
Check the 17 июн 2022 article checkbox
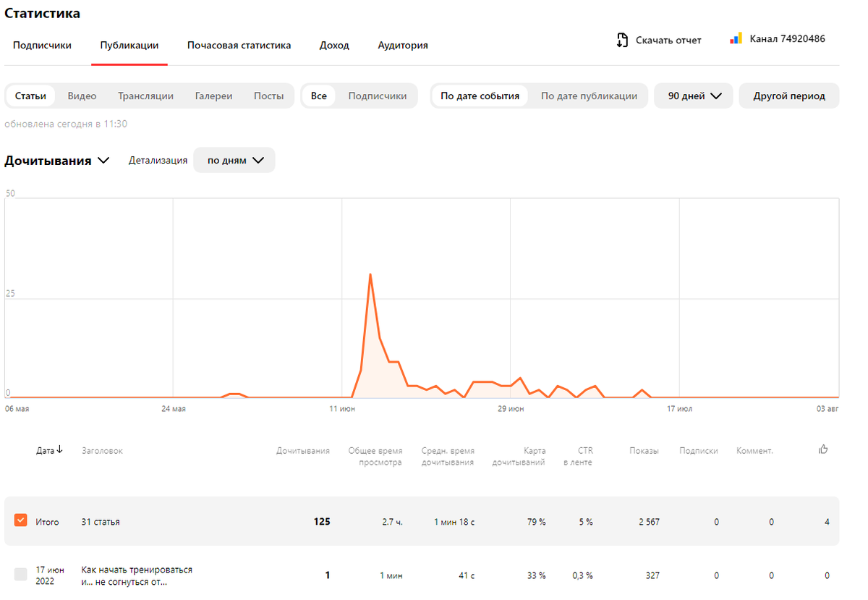coord(20,574)
